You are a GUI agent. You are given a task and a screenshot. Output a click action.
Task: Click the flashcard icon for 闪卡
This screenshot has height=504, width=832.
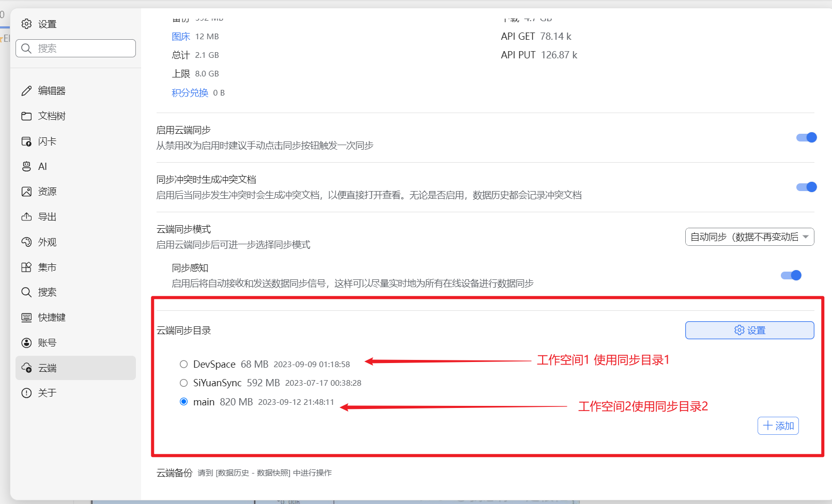[26, 141]
